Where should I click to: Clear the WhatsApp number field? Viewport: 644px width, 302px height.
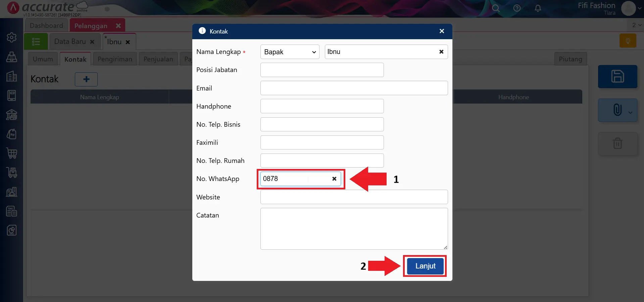click(x=334, y=179)
